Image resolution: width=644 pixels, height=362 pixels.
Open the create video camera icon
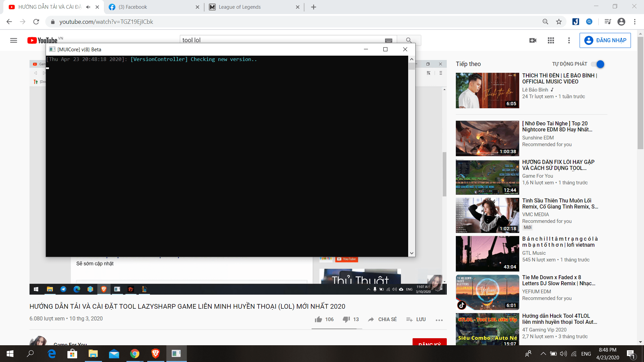[x=533, y=41]
